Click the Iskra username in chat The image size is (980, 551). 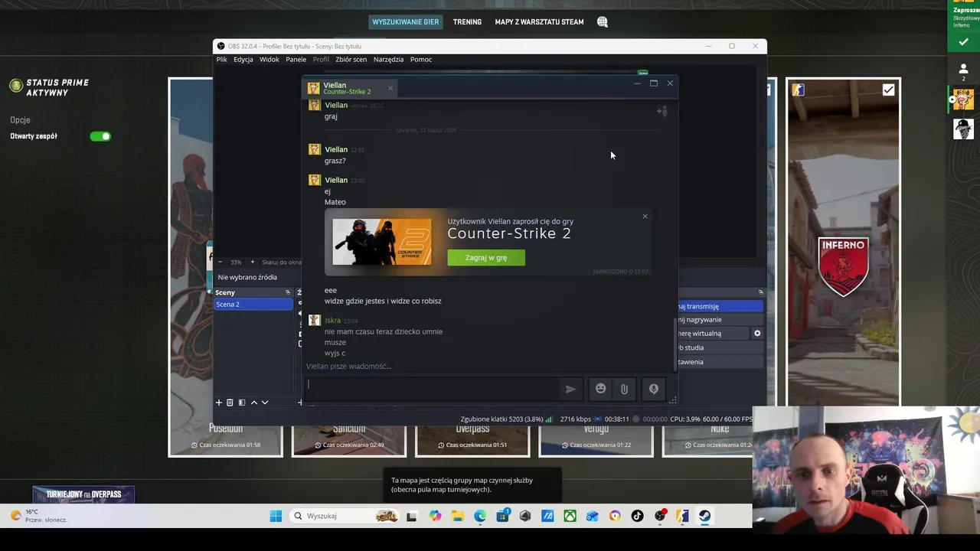pos(332,321)
